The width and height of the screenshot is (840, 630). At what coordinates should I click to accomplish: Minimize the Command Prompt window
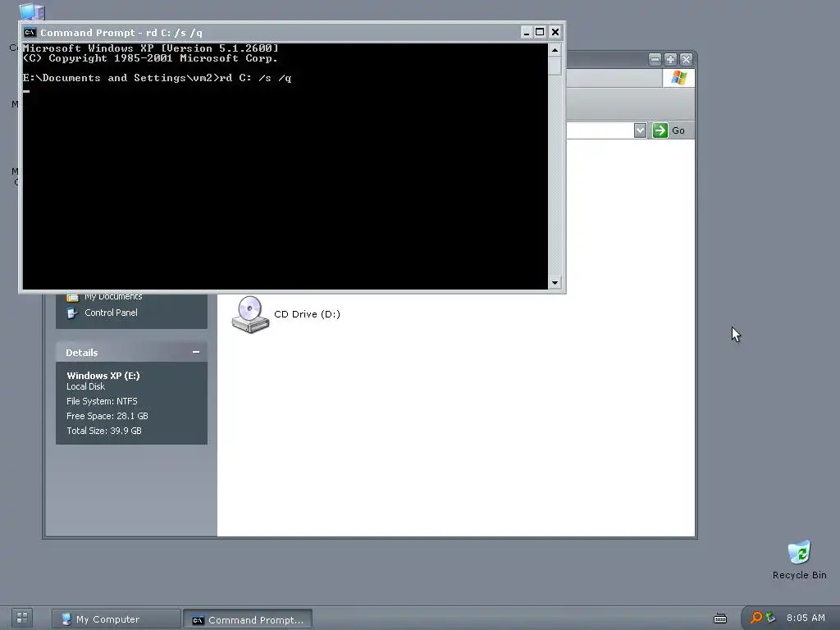pyautogui.click(x=526, y=32)
